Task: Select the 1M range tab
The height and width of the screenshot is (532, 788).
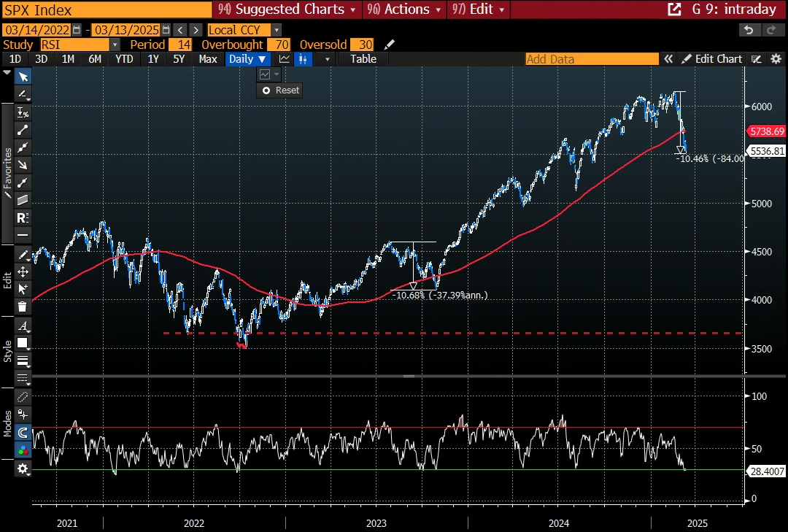Action: (68, 59)
